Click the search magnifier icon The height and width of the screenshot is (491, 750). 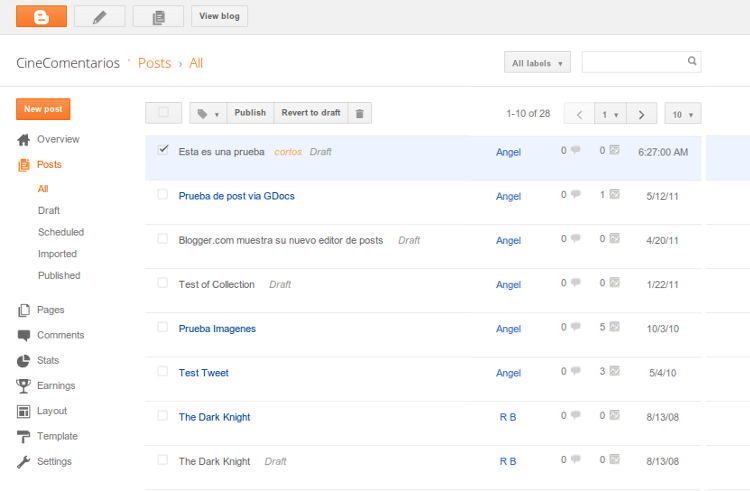[x=691, y=62]
